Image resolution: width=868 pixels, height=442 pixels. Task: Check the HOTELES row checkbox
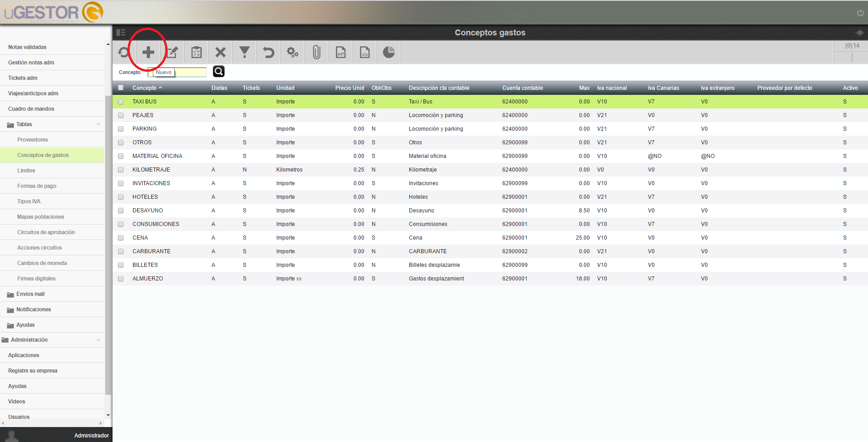point(121,197)
